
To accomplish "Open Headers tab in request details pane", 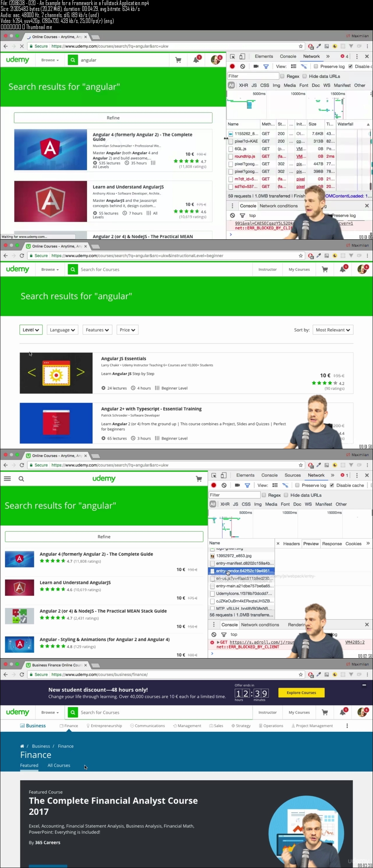I will [291, 544].
